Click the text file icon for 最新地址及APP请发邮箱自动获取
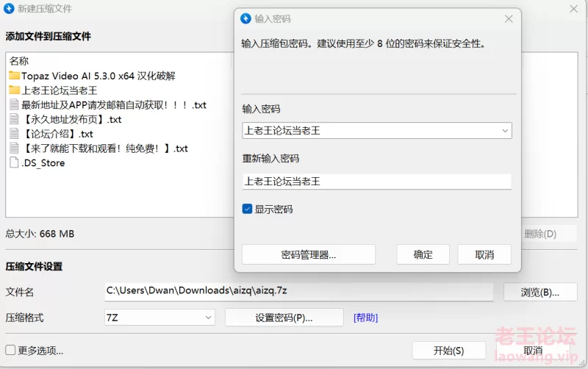This screenshot has height=369, width=588. pos(14,104)
